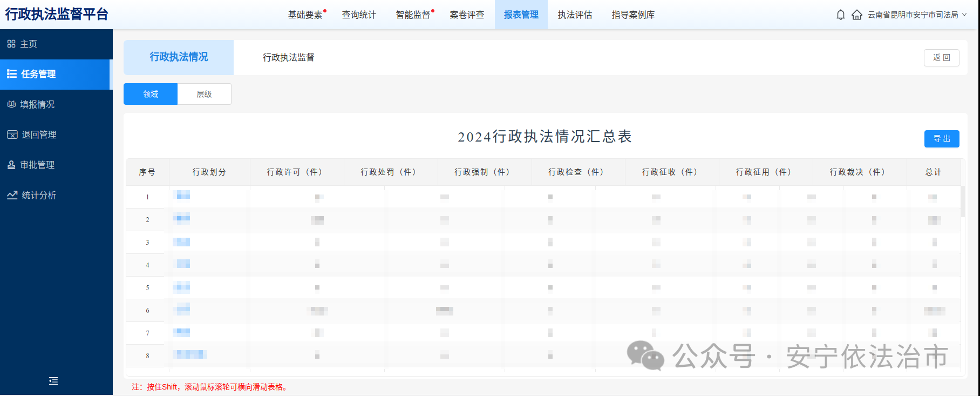Screen dimensions: 980x396
Task: Click the 导出 export button
Action: pos(941,139)
